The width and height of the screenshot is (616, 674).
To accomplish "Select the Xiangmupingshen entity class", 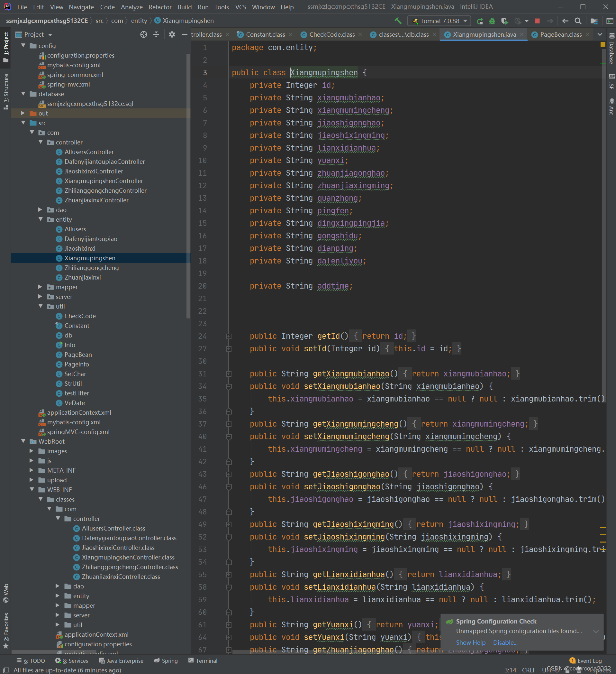I will click(89, 258).
